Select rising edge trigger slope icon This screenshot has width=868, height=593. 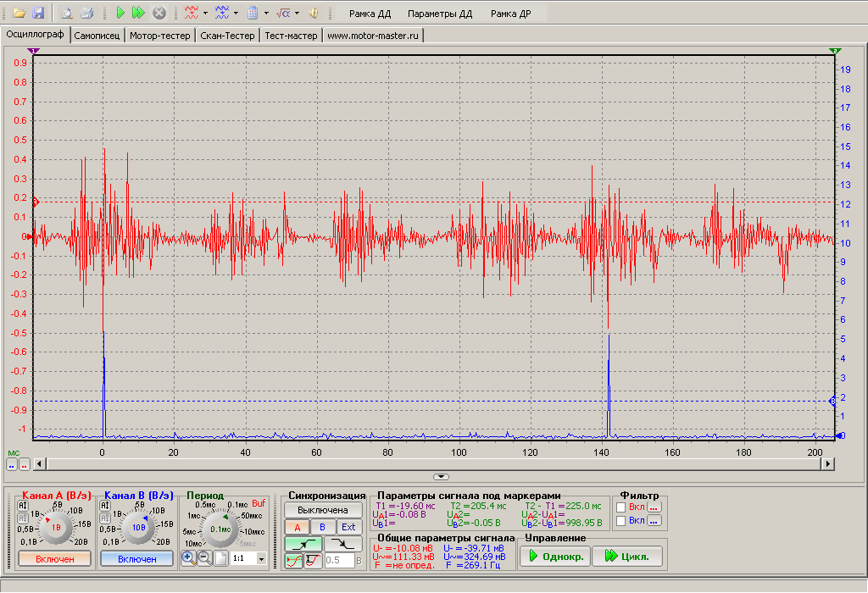[x=303, y=544]
